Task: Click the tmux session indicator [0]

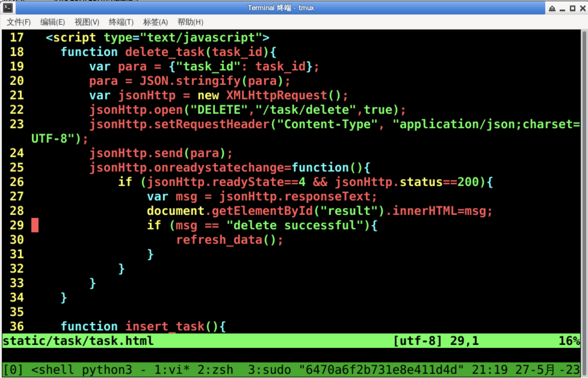Action: tap(13, 370)
